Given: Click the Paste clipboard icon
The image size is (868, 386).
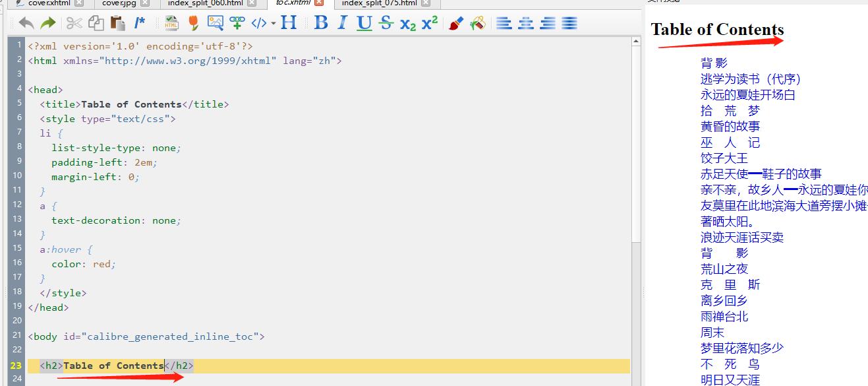Looking at the screenshot, I should coord(118,23).
